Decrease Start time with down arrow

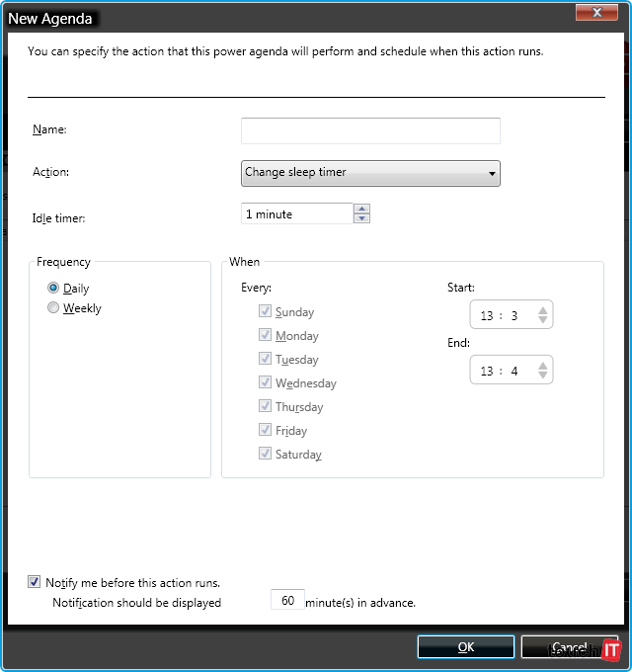(x=542, y=320)
